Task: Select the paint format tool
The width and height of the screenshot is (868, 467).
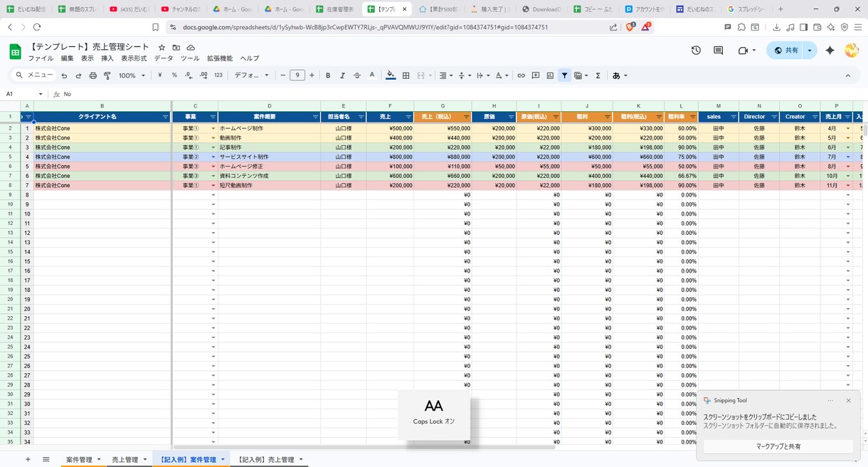Action: [x=107, y=75]
